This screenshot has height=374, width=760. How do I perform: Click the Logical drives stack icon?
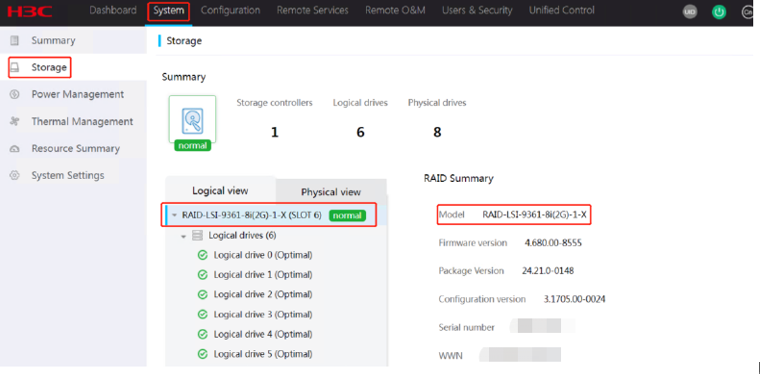197,235
